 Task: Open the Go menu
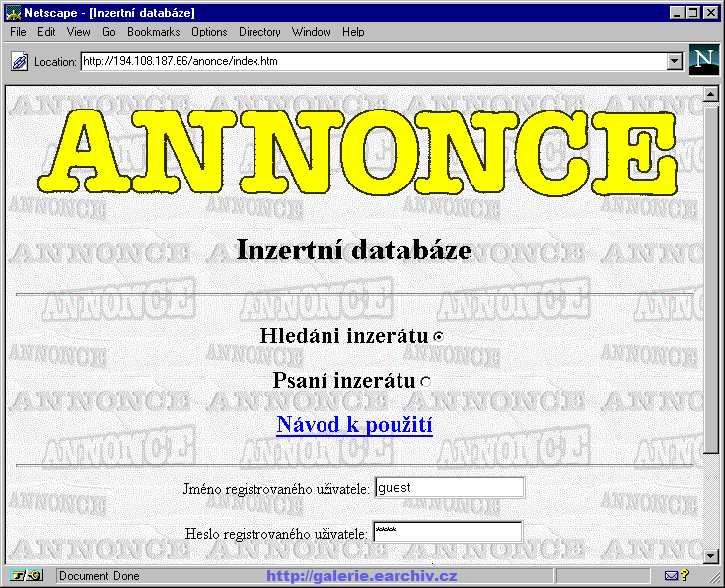pyautogui.click(x=109, y=32)
